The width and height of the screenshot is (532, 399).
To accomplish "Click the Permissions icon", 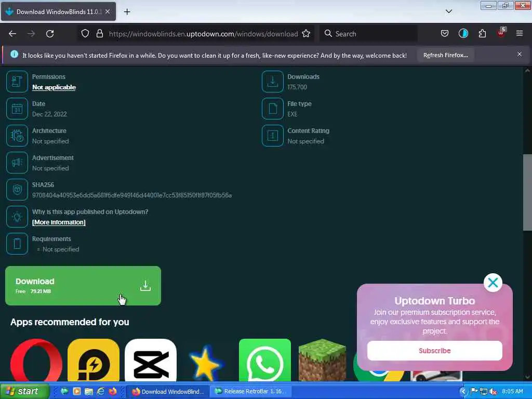I will [x=17, y=82].
